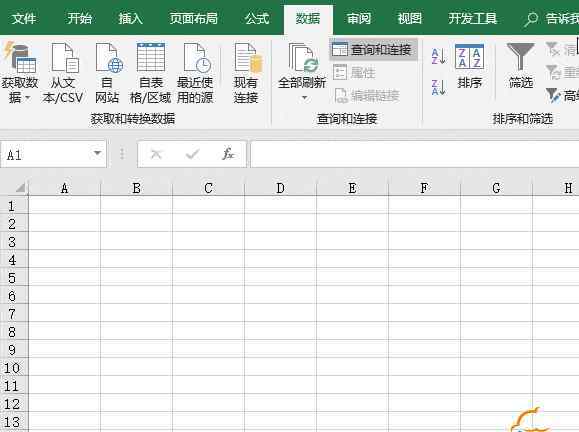Click the fx insert function icon
Viewport: 579px width, 432px height.
point(228,154)
